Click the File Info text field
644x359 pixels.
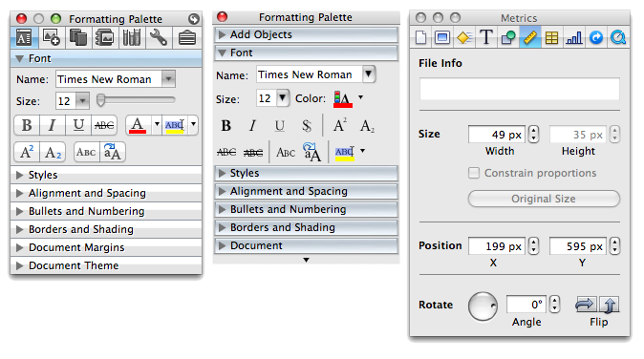(519, 89)
